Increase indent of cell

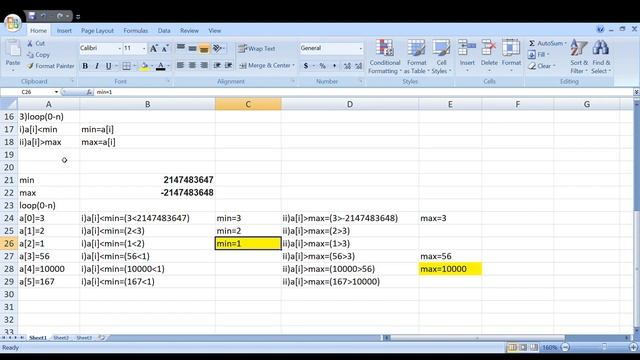click(229, 65)
